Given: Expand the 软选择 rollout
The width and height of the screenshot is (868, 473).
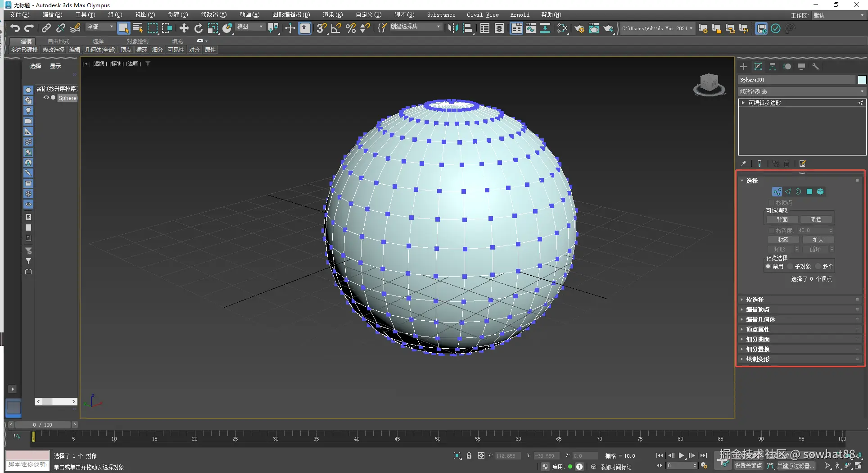Looking at the screenshot, I should click(x=755, y=300).
